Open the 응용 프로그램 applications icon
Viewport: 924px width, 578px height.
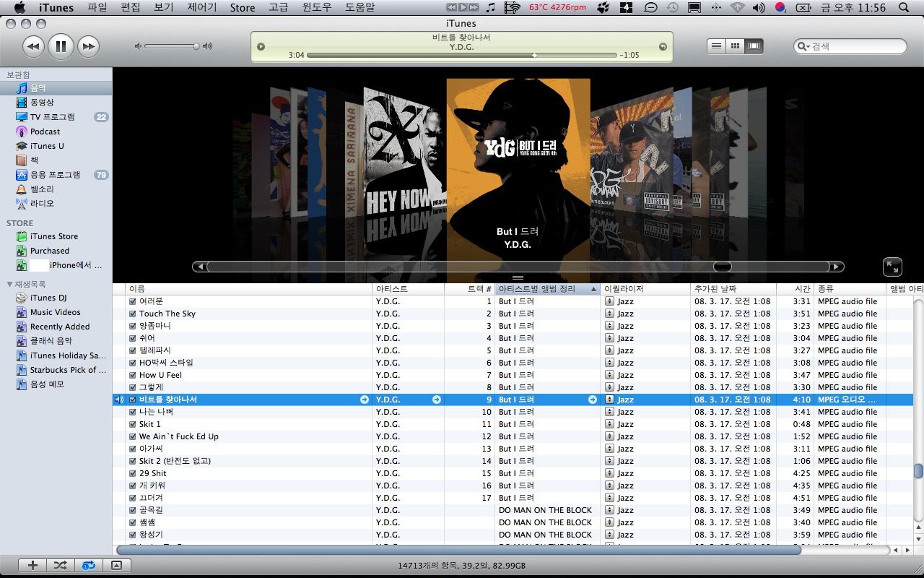pyautogui.click(x=22, y=175)
